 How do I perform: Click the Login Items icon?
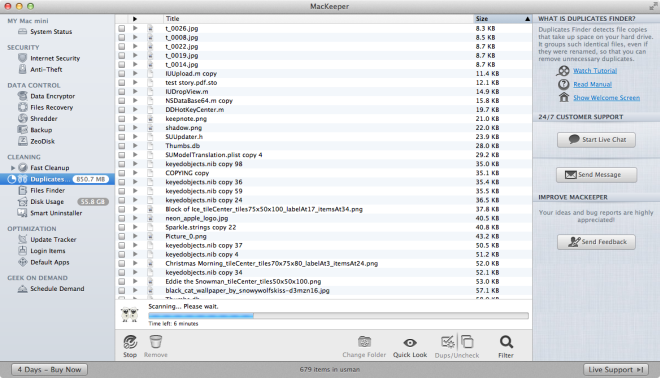coord(22,250)
